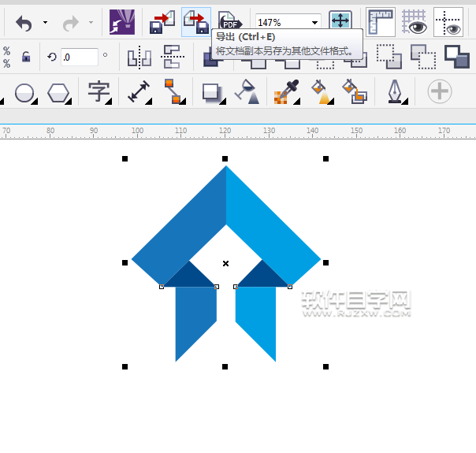The height and width of the screenshot is (453, 476).
Task: Select the Polygon tool
Action: click(58, 92)
